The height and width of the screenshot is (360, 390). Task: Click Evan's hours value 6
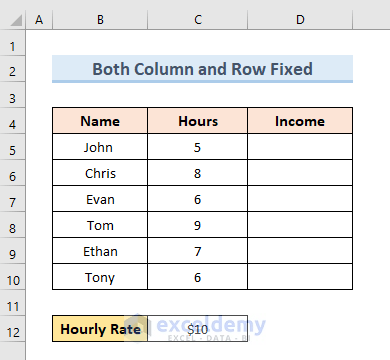point(198,199)
